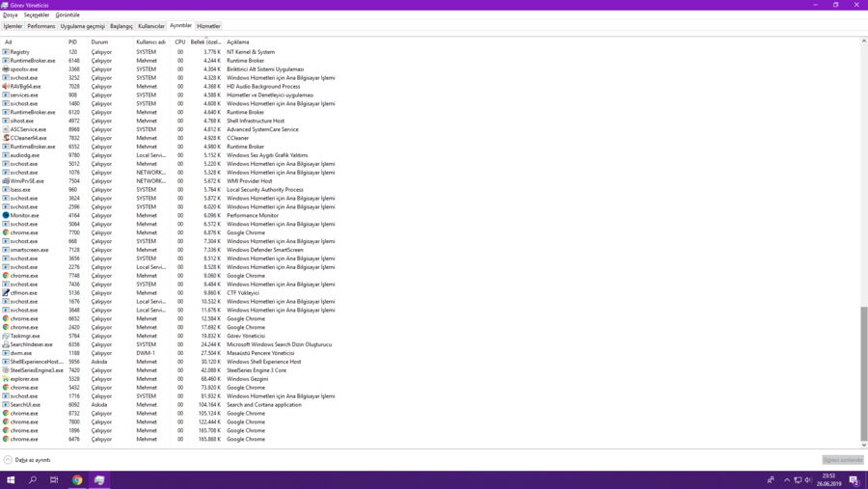Click the SearchUI.exe icon

click(6, 405)
